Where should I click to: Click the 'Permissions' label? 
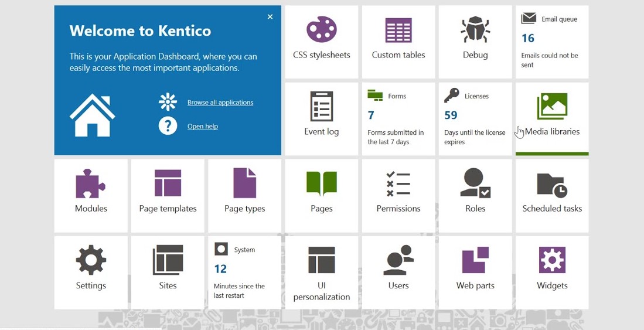(x=398, y=208)
